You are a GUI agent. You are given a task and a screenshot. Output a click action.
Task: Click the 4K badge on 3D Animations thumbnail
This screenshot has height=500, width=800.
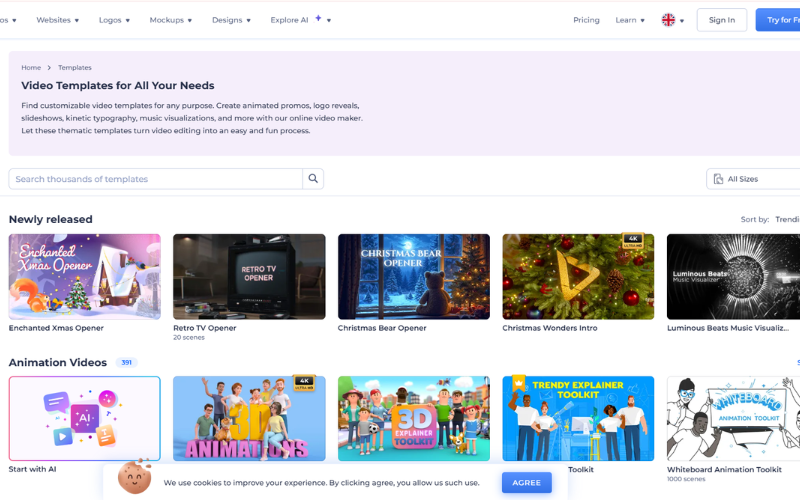(304, 383)
